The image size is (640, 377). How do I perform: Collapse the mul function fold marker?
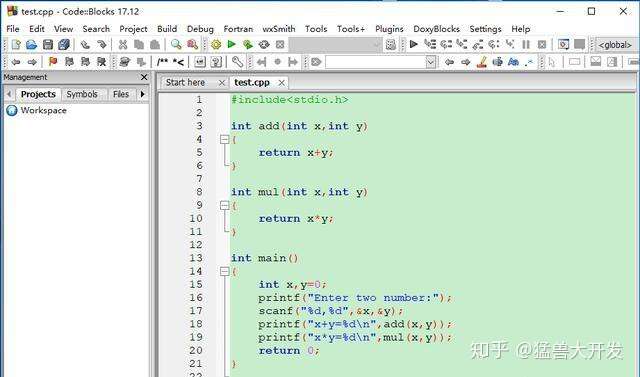coord(224,205)
